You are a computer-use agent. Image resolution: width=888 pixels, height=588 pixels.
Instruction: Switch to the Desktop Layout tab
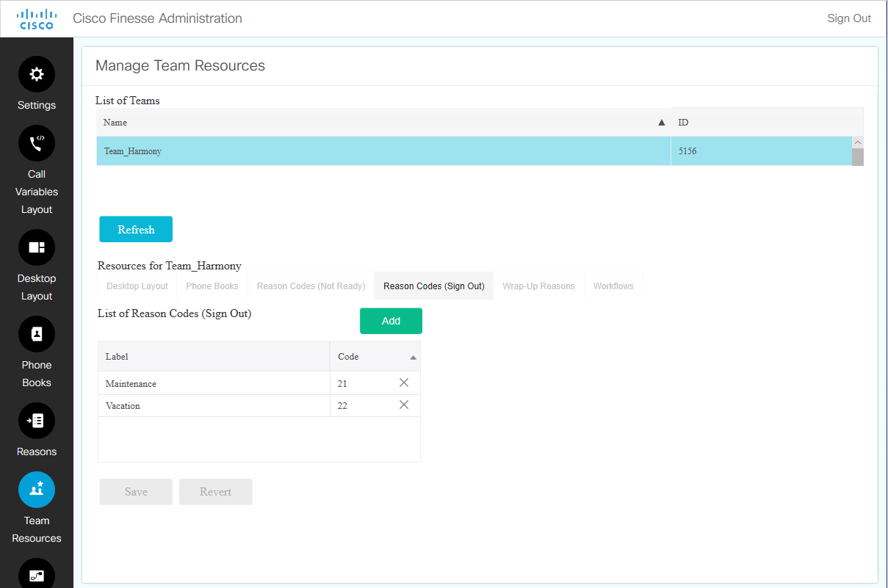tap(137, 286)
